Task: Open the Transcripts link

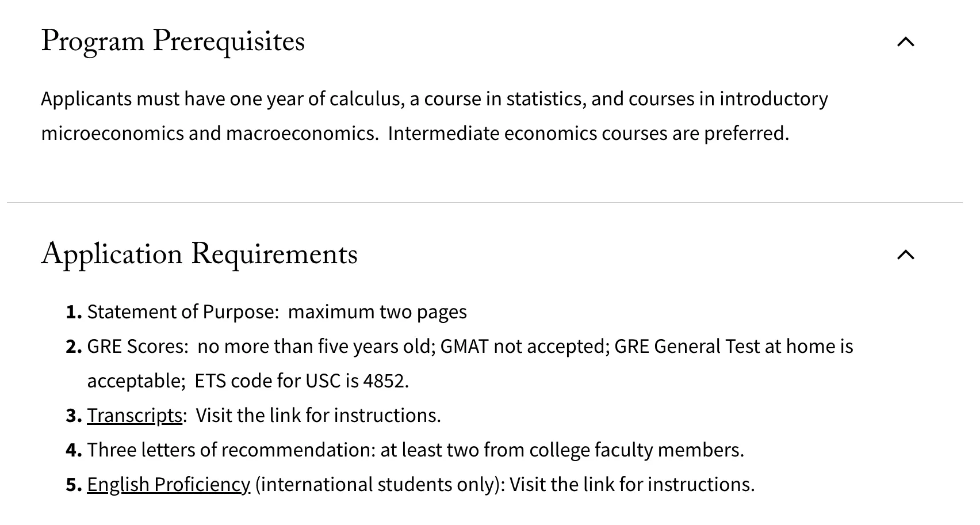Action: [x=135, y=415]
